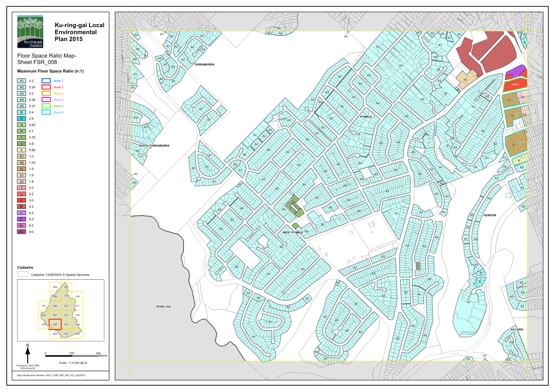Click index map tile 014
This screenshot has height=392, width=555.
point(66,324)
